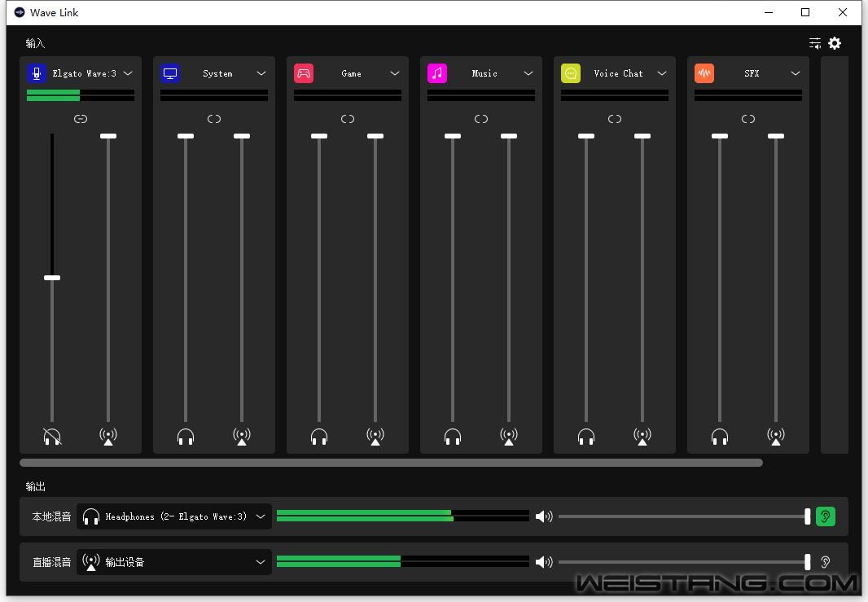This screenshot has width=868, height=602.
Task: Mute SFX in stream mix
Action: (776, 437)
